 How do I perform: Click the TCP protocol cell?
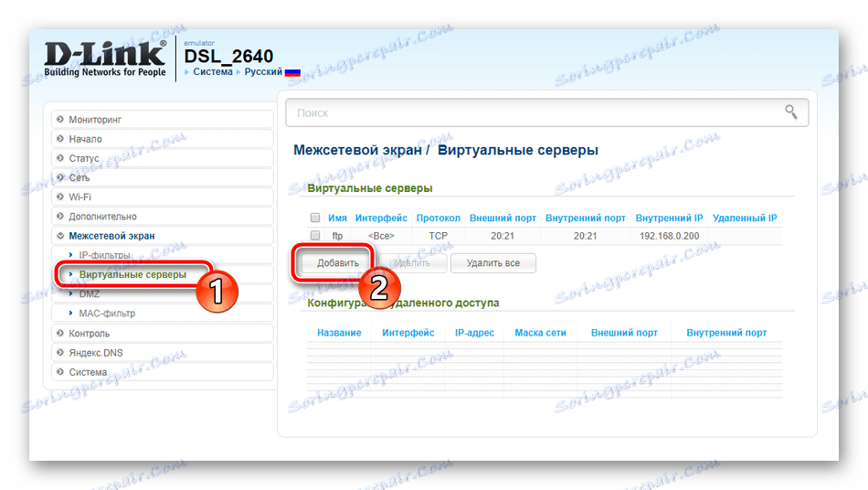(x=438, y=236)
